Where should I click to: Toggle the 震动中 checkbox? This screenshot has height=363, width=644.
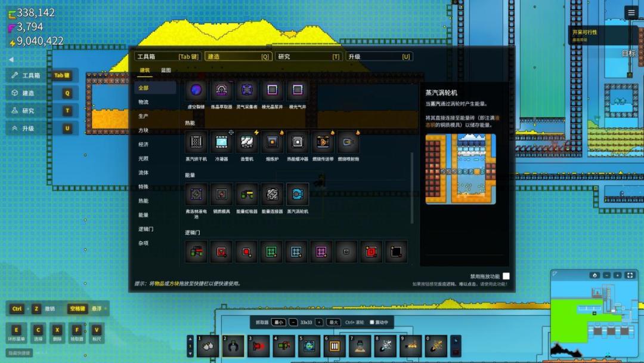click(372, 322)
